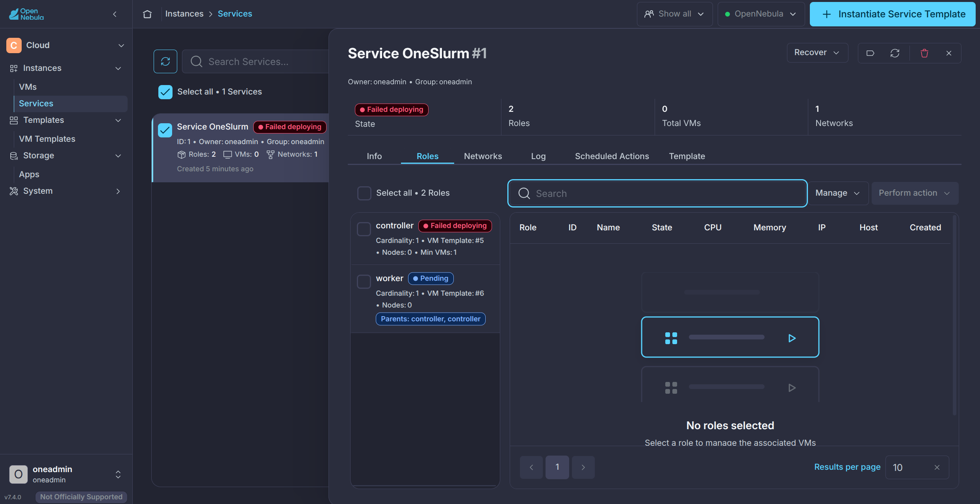Viewport: 980px width, 504px height.
Task: Click the Templates icon in sidebar
Action: pyautogui.click(x=14, y=120)
